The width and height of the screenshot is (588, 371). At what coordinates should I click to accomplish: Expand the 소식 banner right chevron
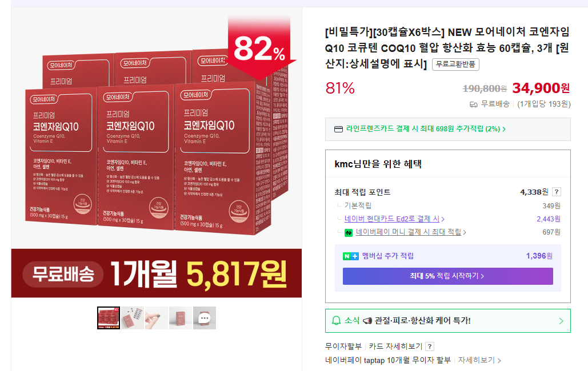[561, 321]
